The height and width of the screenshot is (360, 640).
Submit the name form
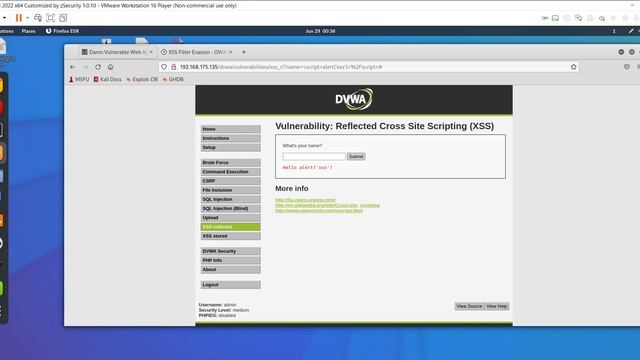pos(356,156)
